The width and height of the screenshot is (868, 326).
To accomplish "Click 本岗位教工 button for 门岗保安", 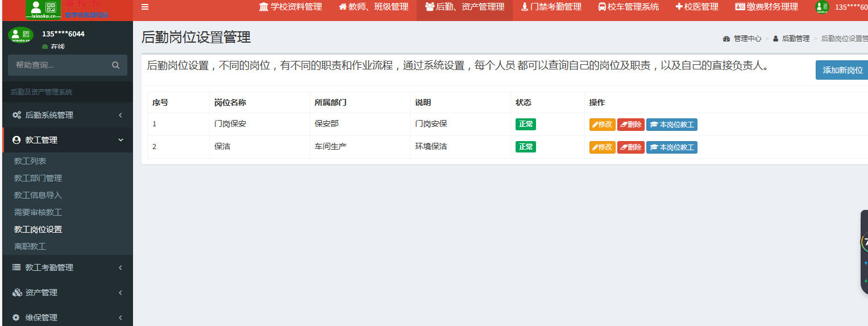I will (672, 125).
